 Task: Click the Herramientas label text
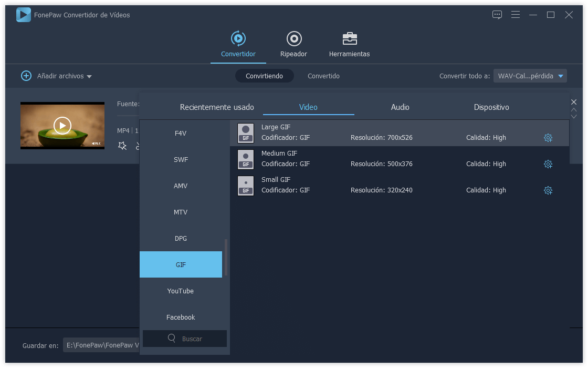[x=350, y=54]
